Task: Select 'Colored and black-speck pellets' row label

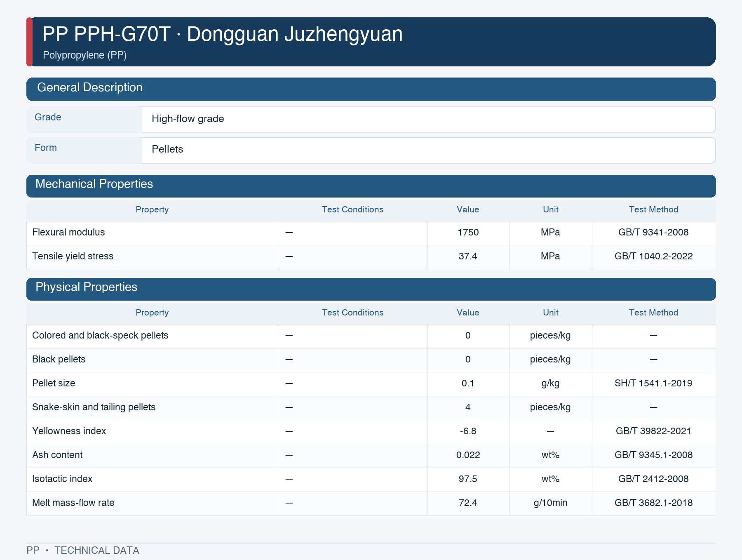Action: [100, 336]
